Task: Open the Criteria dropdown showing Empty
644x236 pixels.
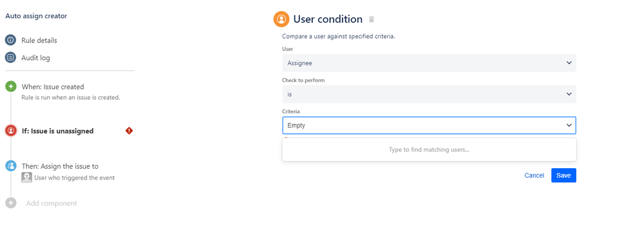Action: tap(429, 125)
